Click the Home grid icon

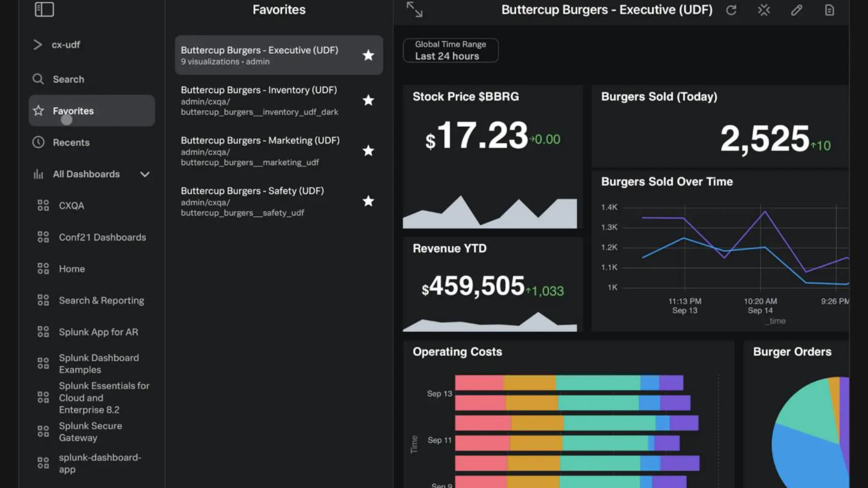[x=43, y=269]
